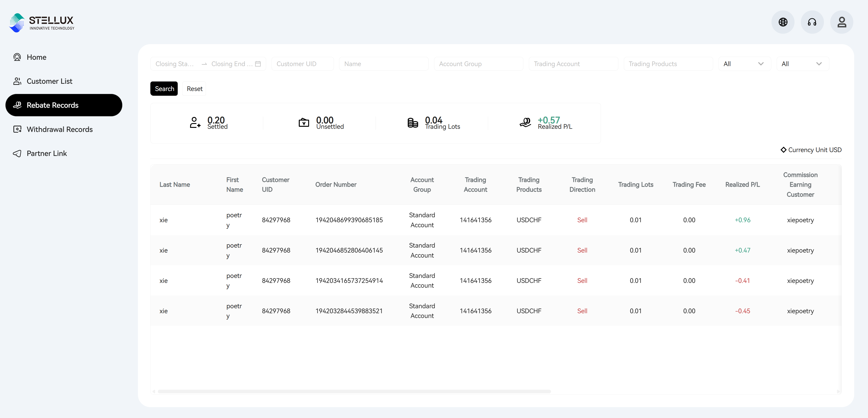Screen dimensions: 868x418
Task: Focus the Name filter input
Action: point(384,64)
